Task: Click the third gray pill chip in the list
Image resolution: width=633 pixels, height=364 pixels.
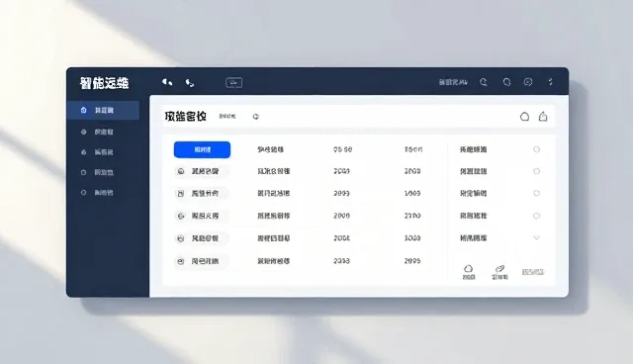Action: pos(202,216)
